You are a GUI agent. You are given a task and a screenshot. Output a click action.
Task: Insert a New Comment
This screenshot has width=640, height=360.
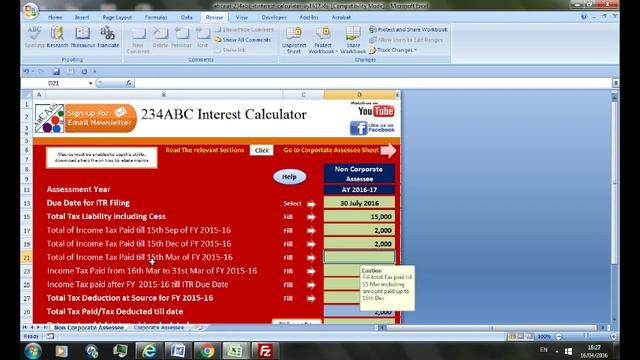pyautogui.click(x=138, y=40)
